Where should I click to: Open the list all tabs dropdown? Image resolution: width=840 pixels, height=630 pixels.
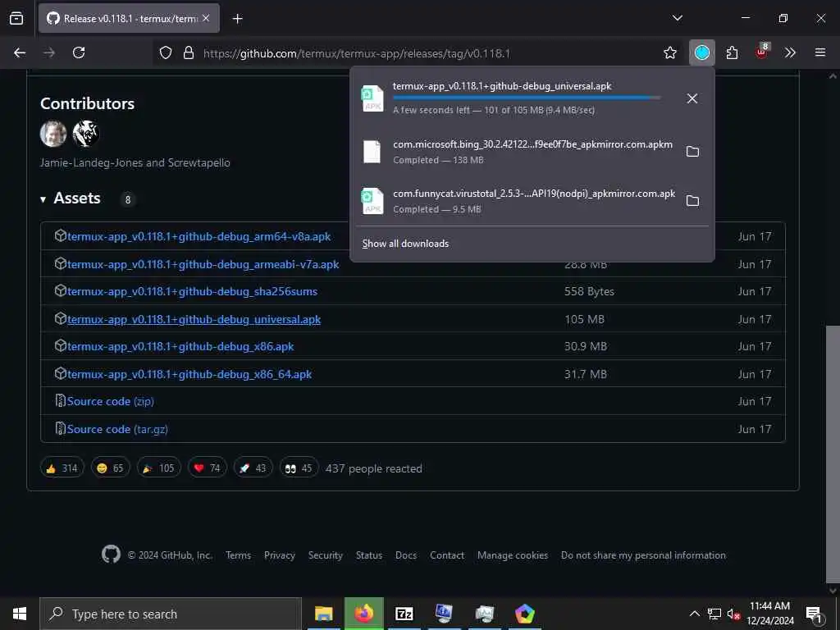click(x=677, y=18)
